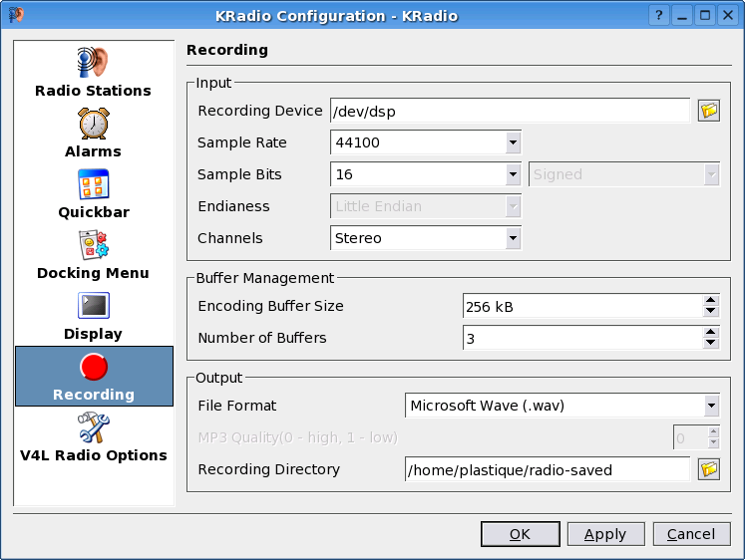Open V4L Radio Options tools icon

pyautogui.click(x=94, y=427)
